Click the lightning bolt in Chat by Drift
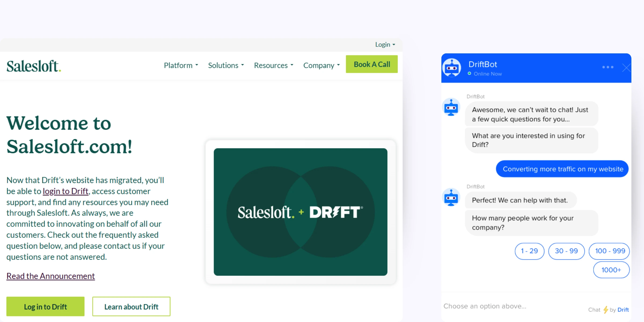Screen dimensions: 644x322 tap(606, 310)
